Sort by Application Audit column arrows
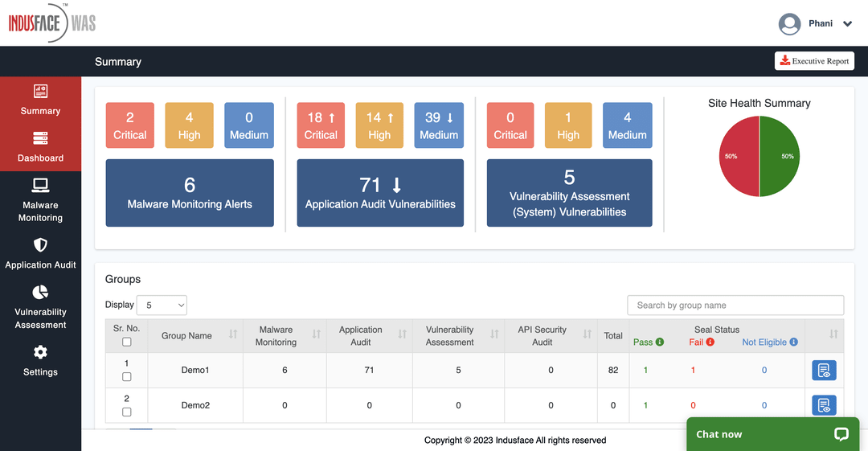Viewport: 868px width, 451px height. click(x=402, y=334)
